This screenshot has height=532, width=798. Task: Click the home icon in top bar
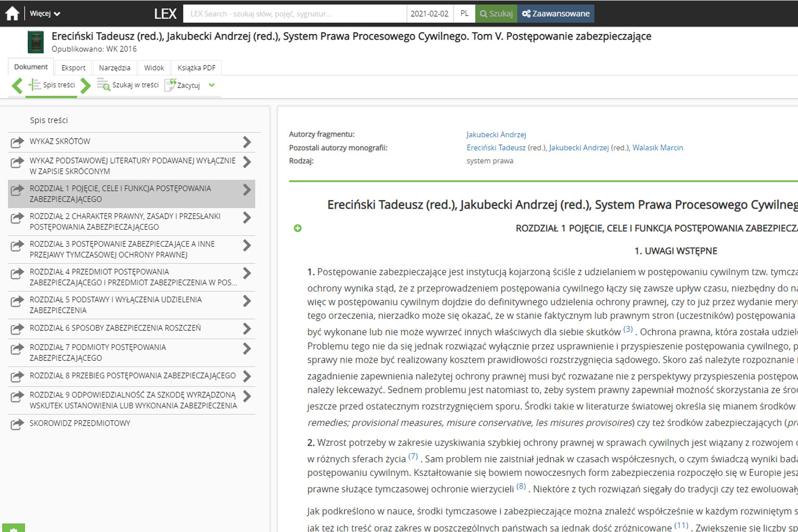[x=12, y=14]
